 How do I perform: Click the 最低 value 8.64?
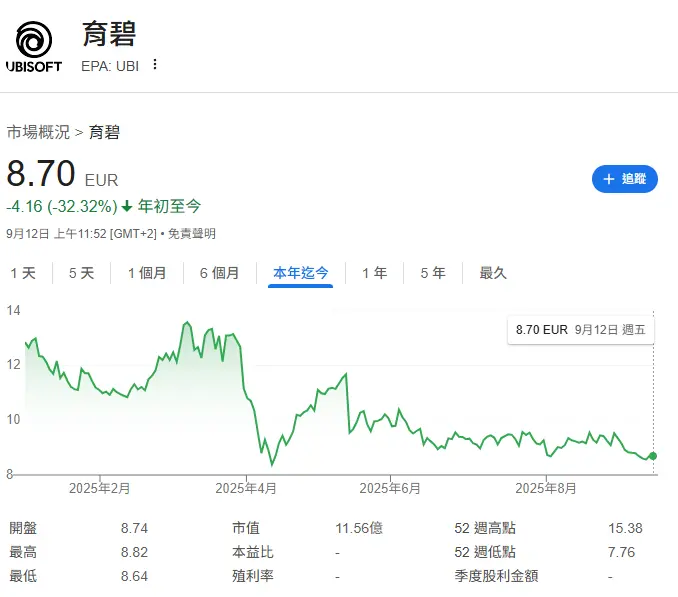(x=134, y=576)
